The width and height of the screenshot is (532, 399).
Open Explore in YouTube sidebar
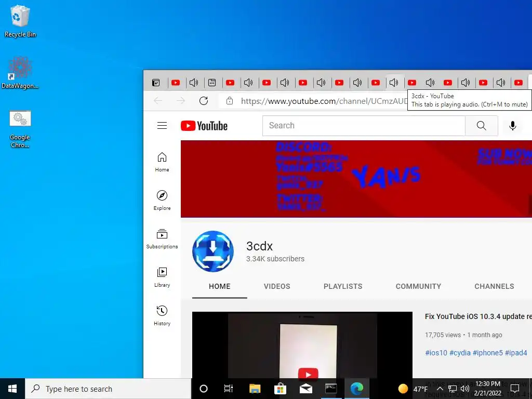pyautogui.click(x=162, y=201)
